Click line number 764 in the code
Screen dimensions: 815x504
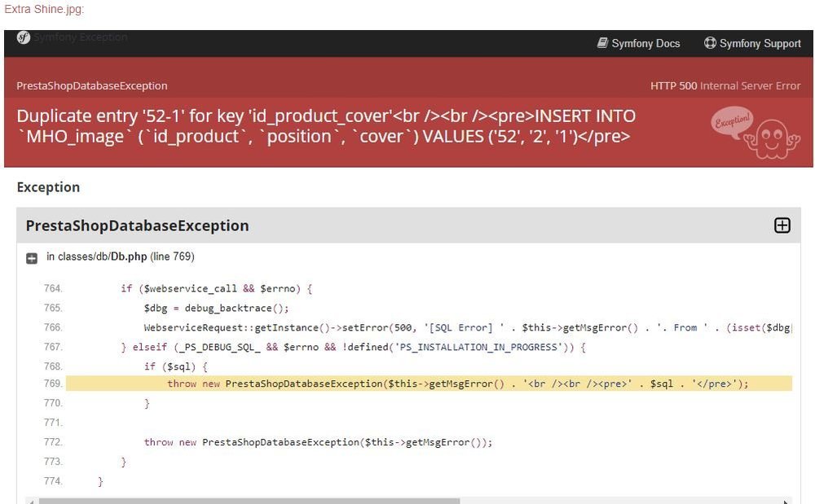tap(53, 289)
